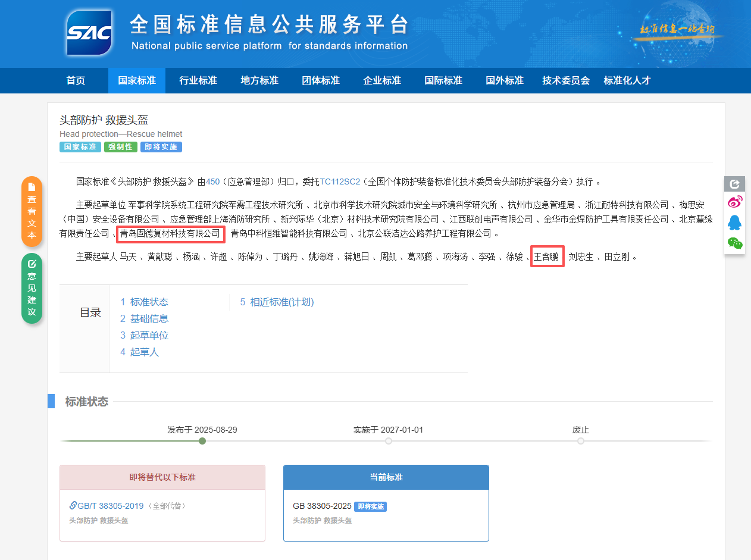Screen dimensions: 751x560
Task: Click the 450 department link
Action: click(212, 182)
